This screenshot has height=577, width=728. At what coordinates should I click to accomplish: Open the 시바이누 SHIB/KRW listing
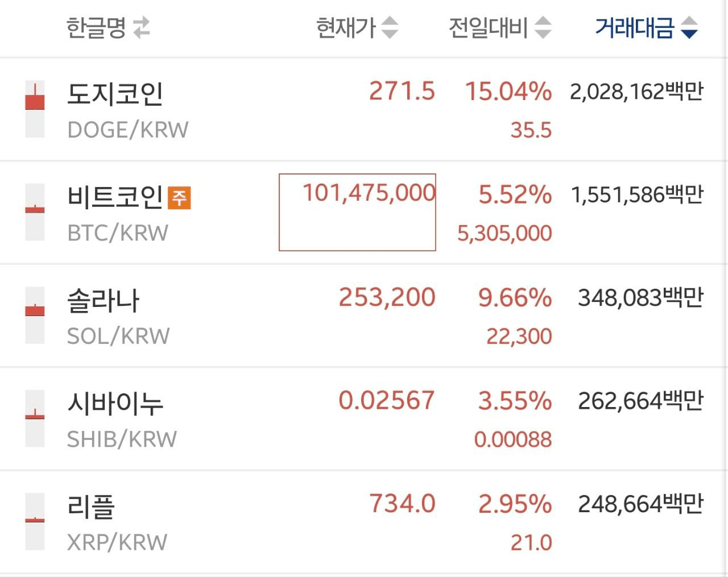(115, 404)
